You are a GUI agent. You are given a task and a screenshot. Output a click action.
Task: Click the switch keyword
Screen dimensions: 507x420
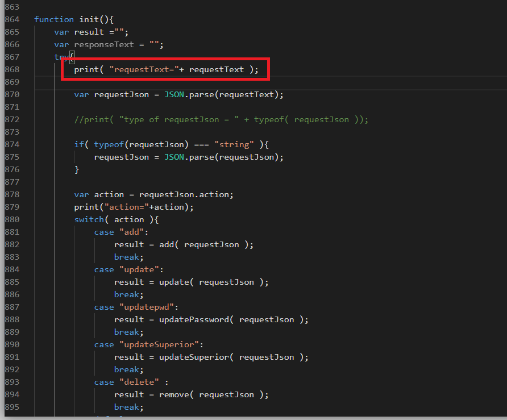coord(89,219)
